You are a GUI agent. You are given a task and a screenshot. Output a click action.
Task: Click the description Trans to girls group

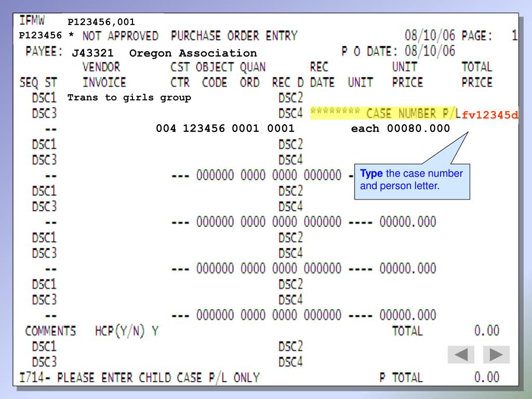129,97
